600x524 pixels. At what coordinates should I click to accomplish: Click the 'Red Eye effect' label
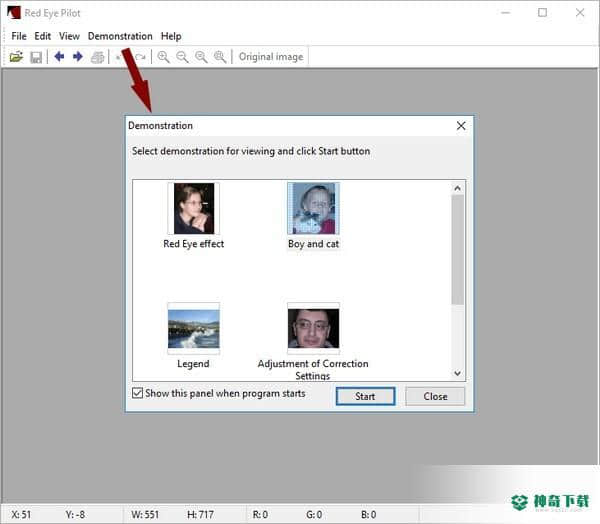(x=194, y=244)
